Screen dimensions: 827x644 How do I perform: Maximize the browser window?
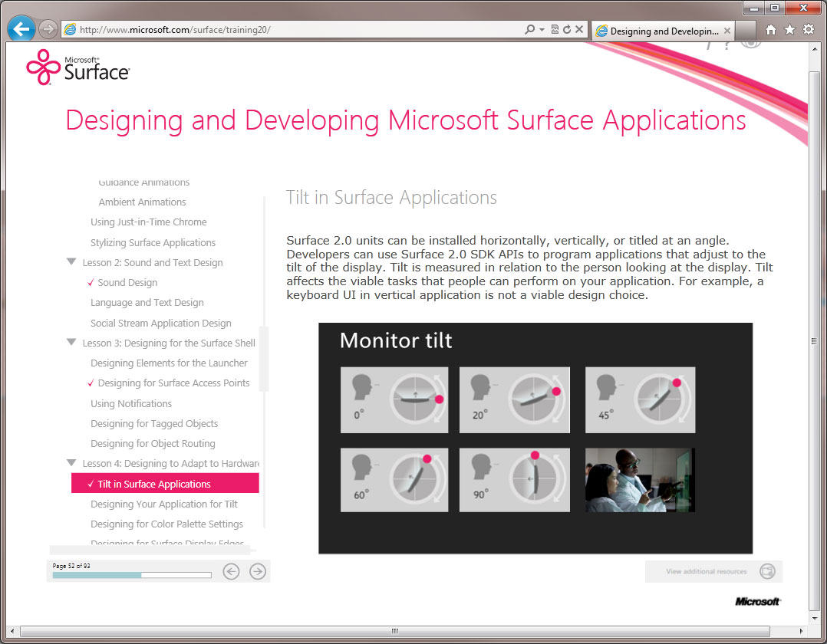(775, 8)
